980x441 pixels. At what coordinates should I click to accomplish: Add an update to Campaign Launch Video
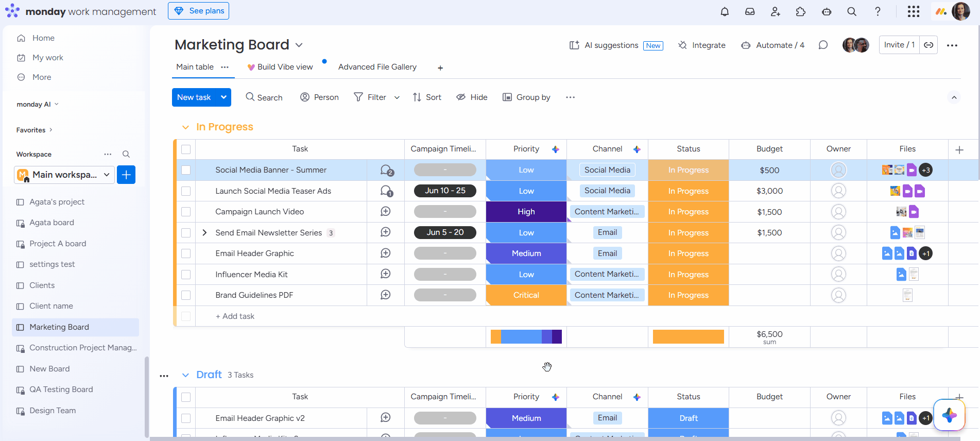pyautogui.click(x=385, y=212)
